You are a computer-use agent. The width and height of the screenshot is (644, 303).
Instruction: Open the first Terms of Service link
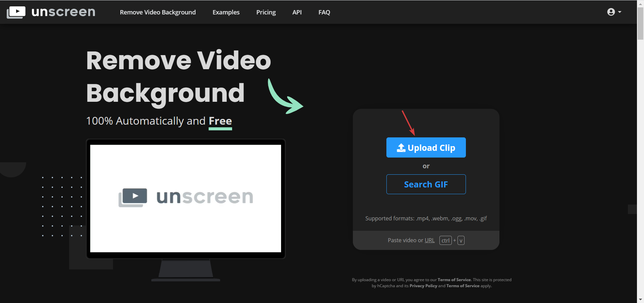(x=454, y=280)
